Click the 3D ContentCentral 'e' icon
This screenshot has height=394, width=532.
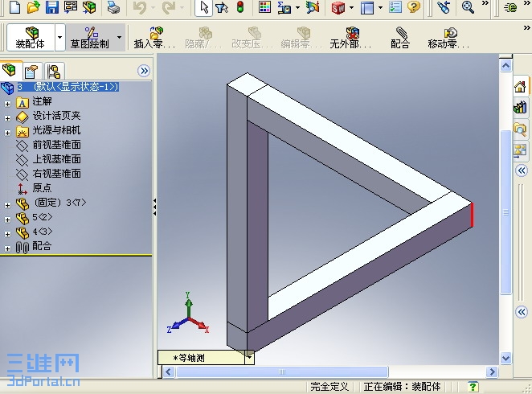[510, 7]
